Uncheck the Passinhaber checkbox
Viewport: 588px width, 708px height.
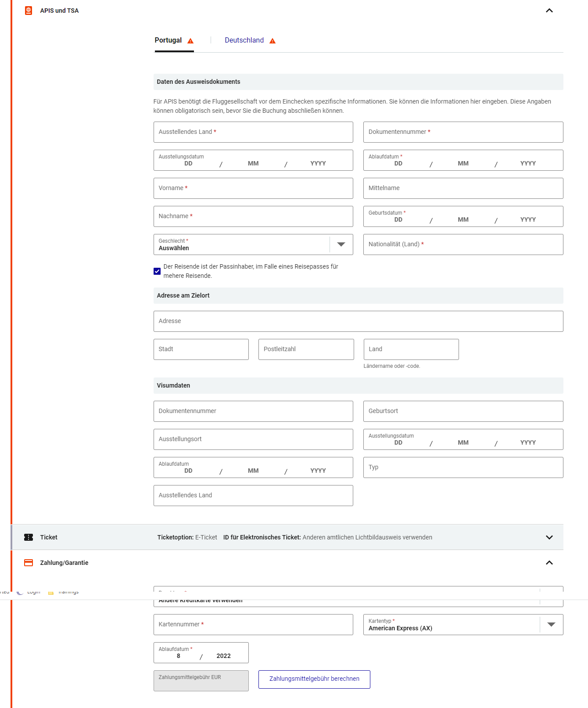tap(157, 271)
